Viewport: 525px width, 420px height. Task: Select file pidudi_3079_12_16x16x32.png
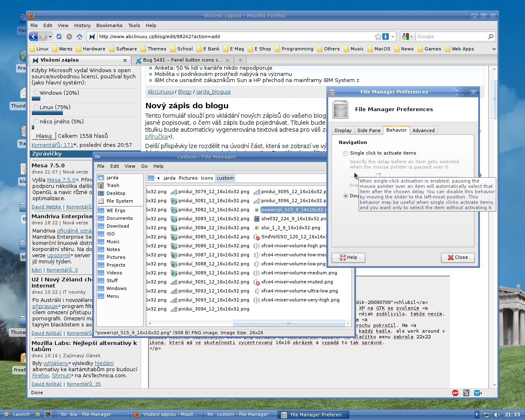click(x=210, y=192)
